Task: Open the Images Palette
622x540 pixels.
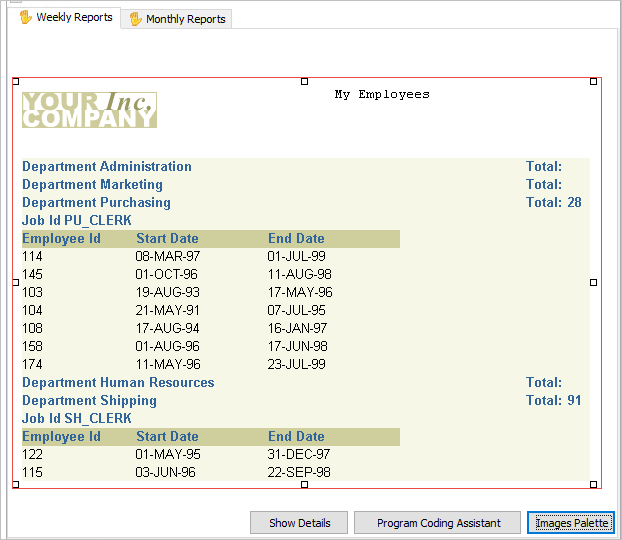Action: click(570, 523)
